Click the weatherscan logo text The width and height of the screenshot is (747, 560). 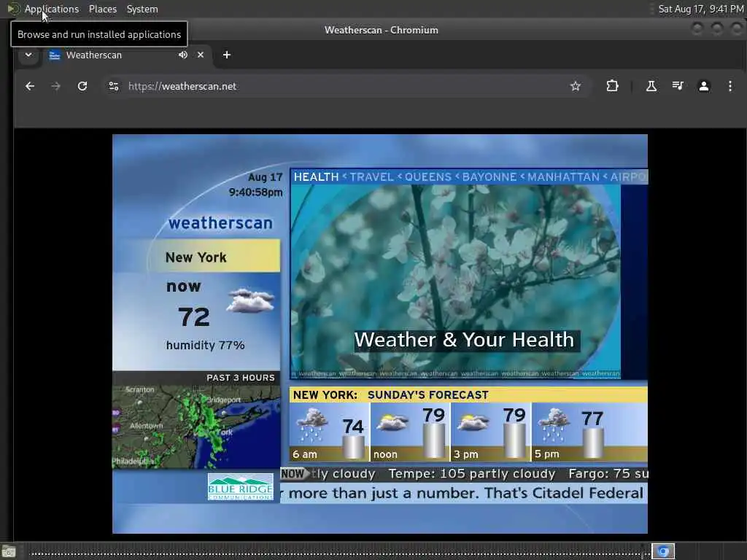pyautogui.click(x=220, y=223)
